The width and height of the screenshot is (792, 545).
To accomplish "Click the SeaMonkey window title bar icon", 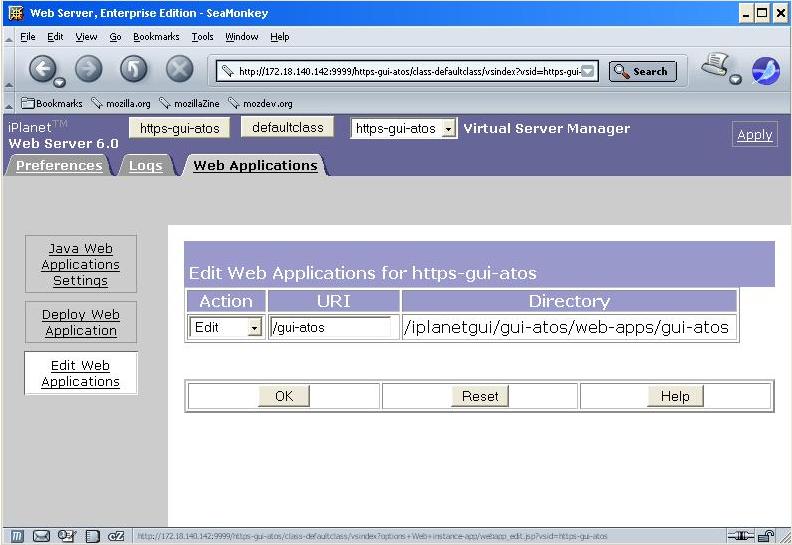I will (x=16, y=13).
